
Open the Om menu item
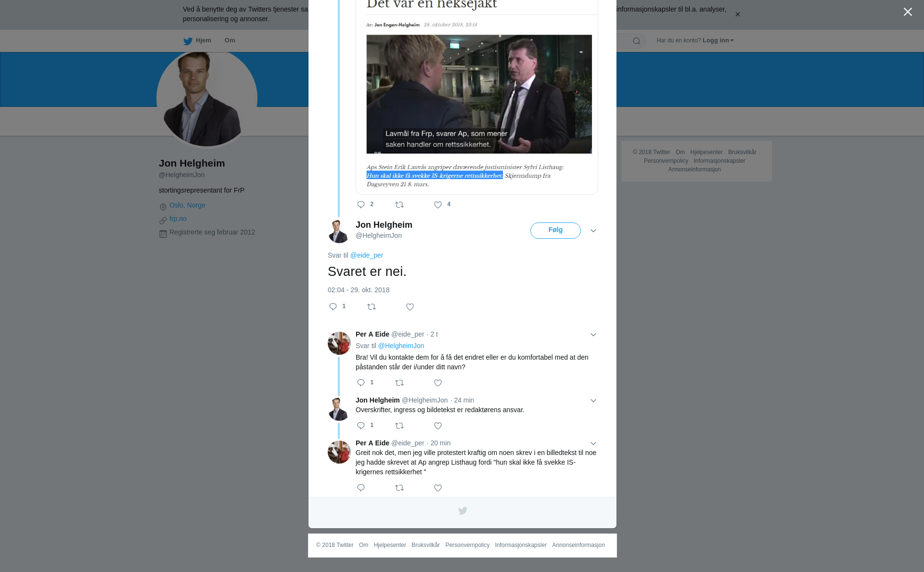[x=230, y=40]
